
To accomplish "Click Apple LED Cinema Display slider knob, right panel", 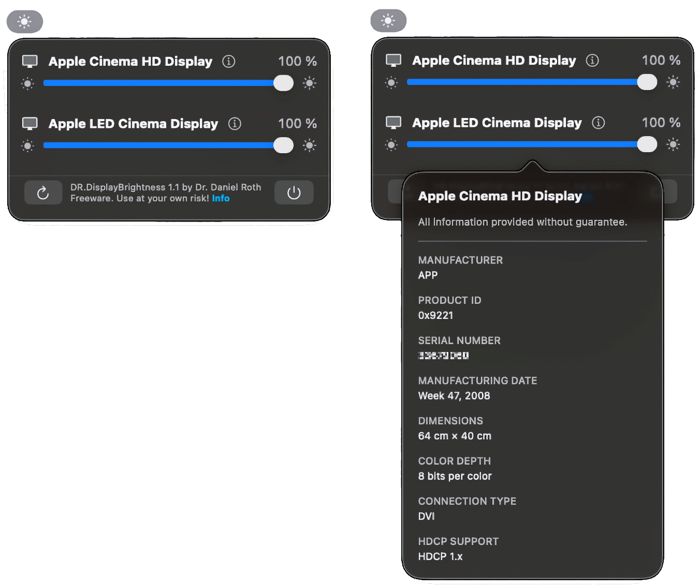I will 647,144.
